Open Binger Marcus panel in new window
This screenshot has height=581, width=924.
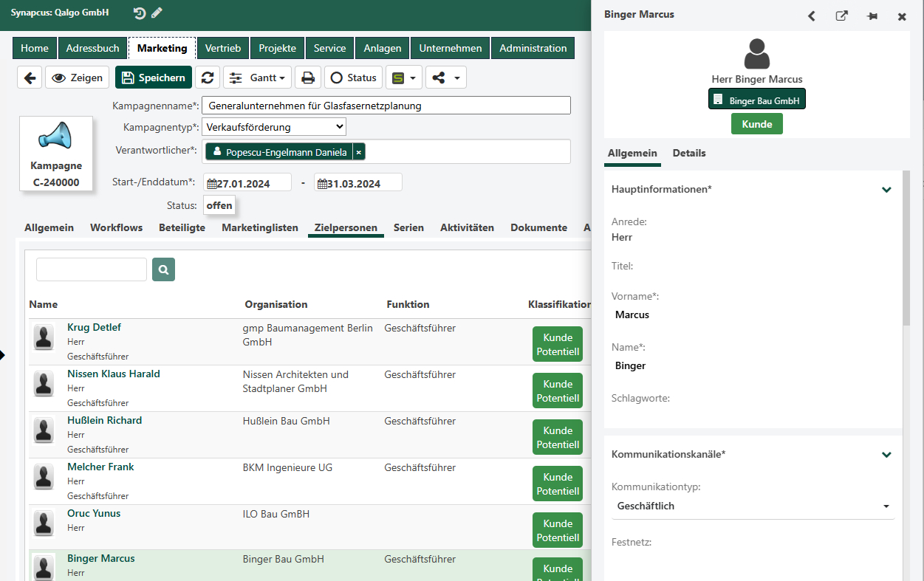tap(841, 16)
